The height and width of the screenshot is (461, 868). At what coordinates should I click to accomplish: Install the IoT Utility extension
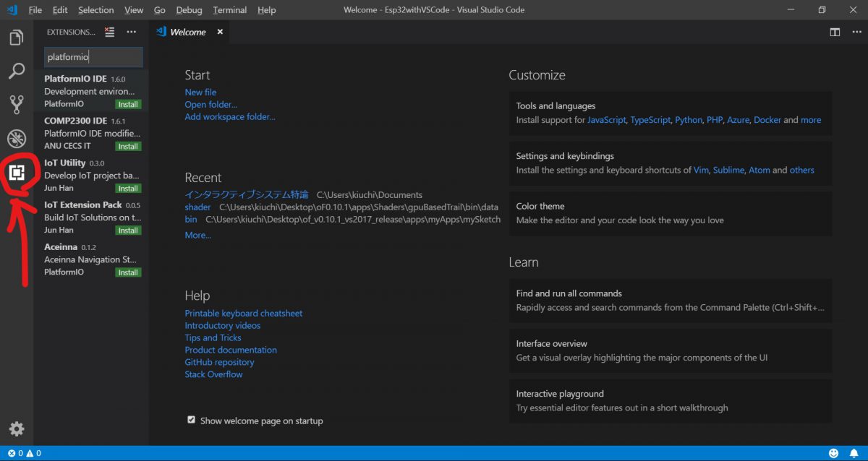click(x=128, y=188)
